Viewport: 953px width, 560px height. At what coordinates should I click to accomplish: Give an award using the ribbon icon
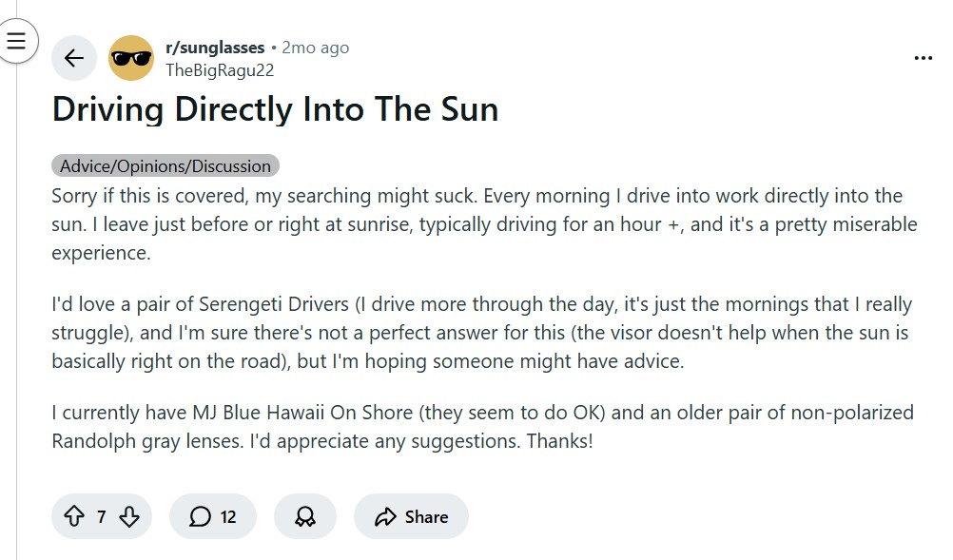point(304,516)
